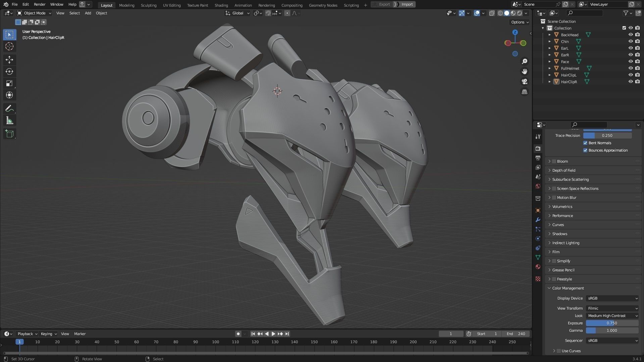
Task: Open the viewport Add menu
Action: [88, 13]
